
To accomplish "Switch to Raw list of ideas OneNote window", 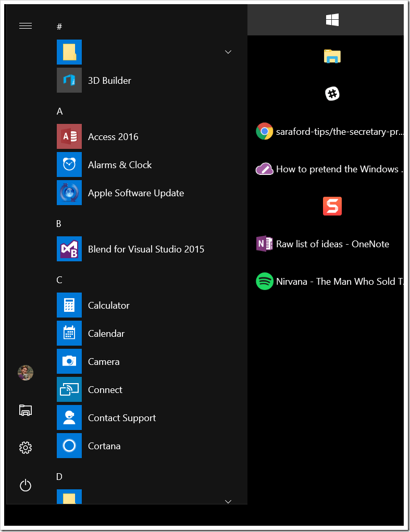I will point(323,244).
